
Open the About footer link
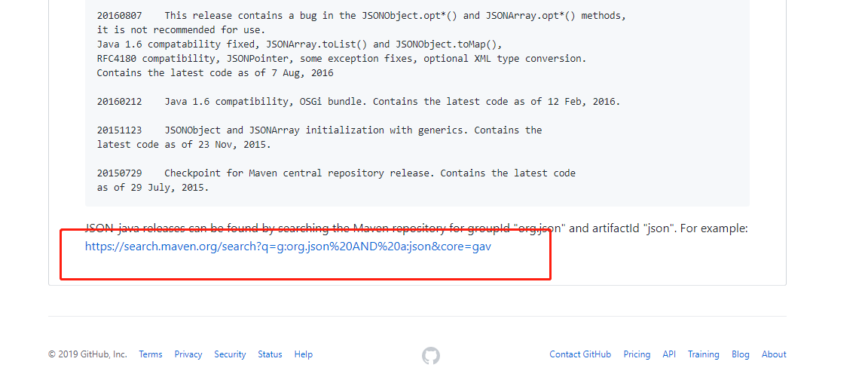[774, 354]
